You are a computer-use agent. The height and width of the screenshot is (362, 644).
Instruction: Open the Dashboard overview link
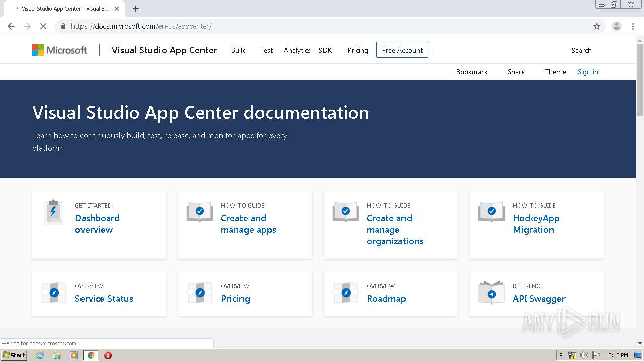tap(97, 224)
